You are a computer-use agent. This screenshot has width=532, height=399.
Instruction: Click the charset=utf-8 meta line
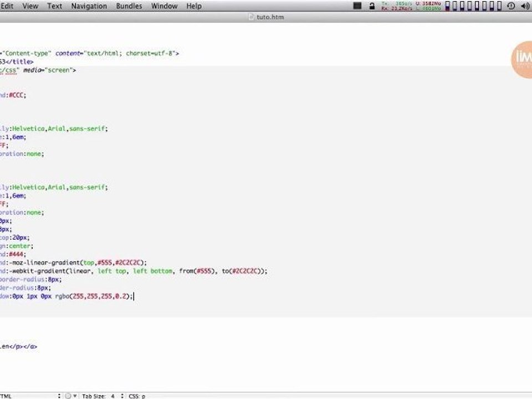click(89, 53)
